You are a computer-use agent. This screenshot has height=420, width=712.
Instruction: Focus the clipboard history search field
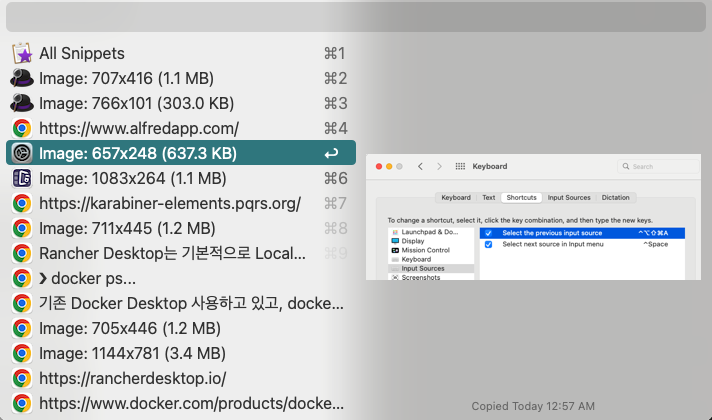tap(356, 17)
